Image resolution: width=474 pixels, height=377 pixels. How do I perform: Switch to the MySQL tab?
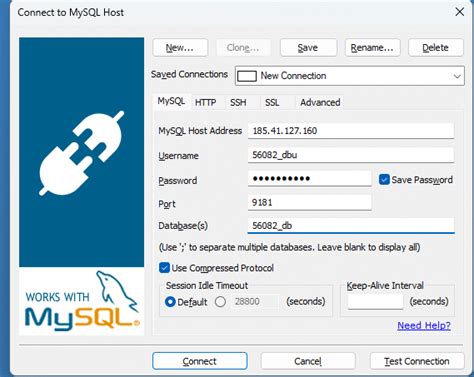tap(171, 101)
